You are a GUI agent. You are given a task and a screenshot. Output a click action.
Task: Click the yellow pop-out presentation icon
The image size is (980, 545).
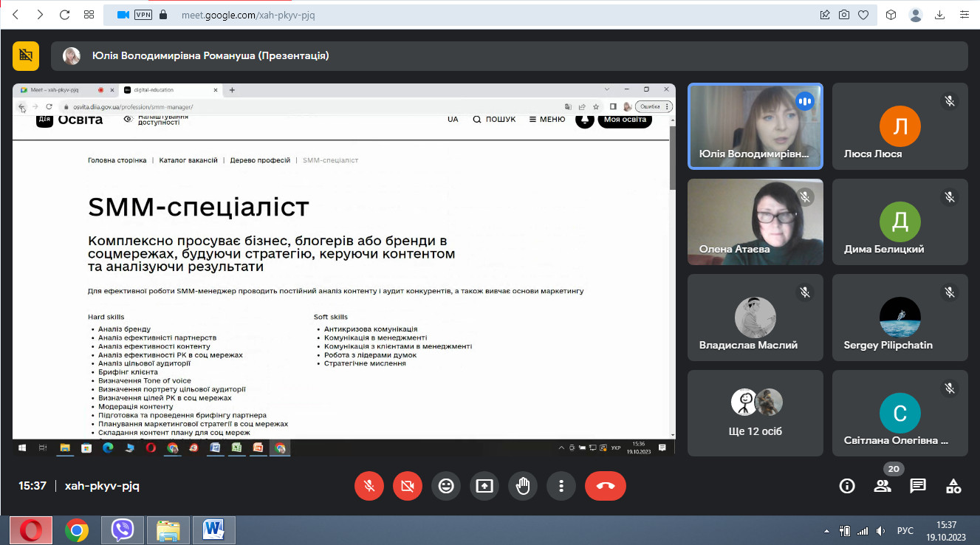26,55
